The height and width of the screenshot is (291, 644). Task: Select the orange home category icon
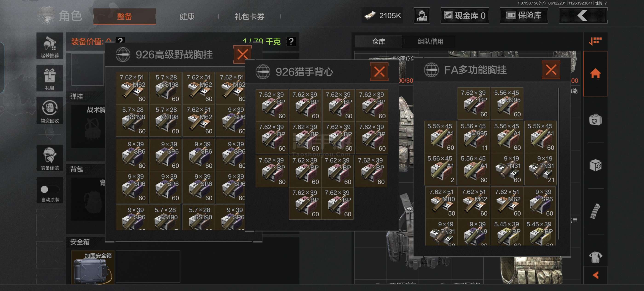595,74
